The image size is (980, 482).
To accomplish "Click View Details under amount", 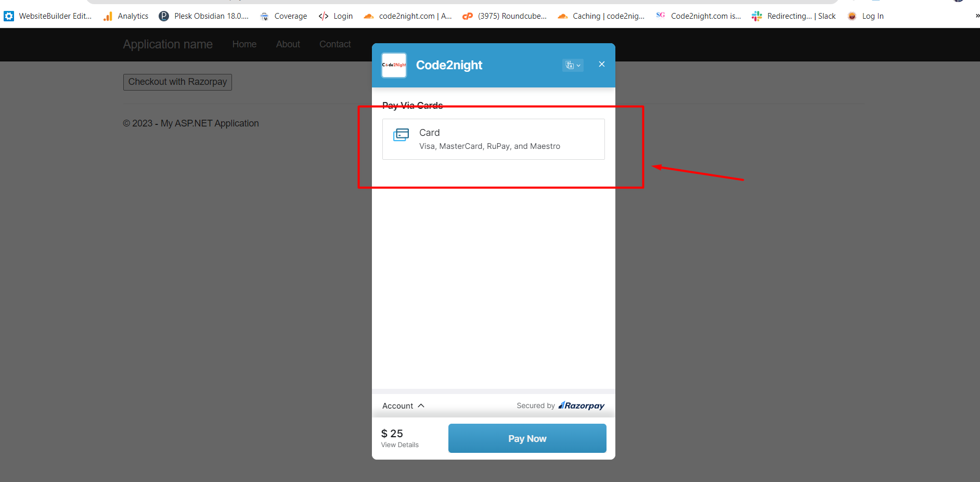I will click(x=399, y=445).
